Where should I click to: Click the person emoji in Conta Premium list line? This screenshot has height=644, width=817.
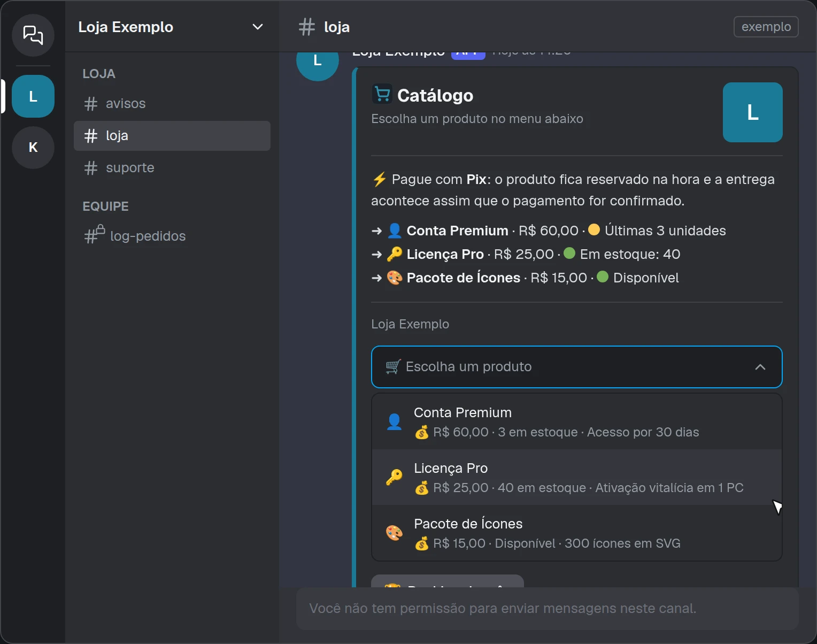[x=395, y=231]
